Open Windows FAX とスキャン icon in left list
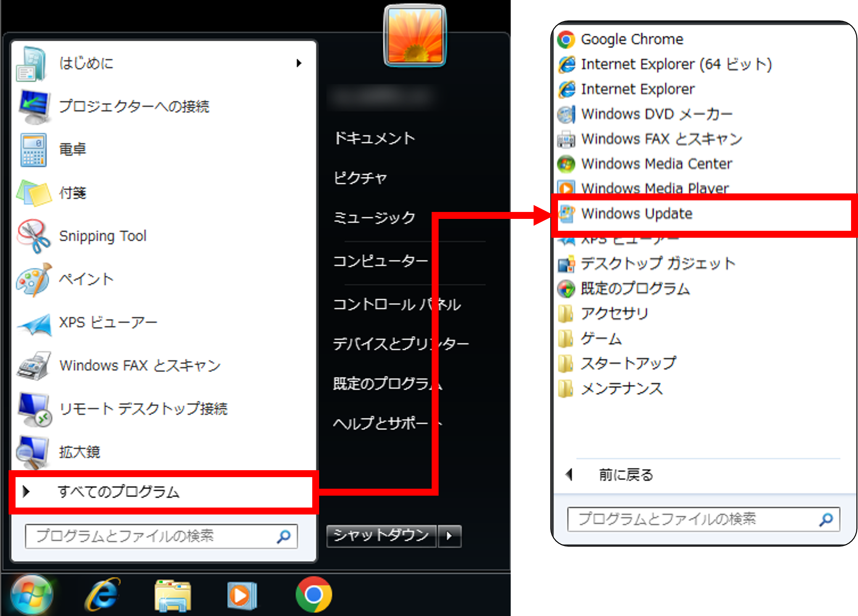858x616 pixels. 34,365
